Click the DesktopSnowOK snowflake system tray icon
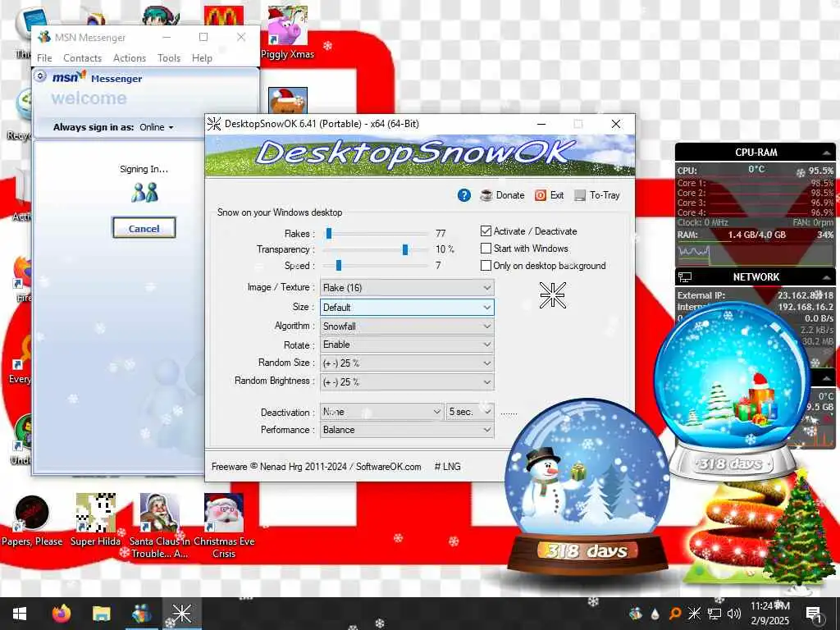This screenshot has height=630, width=840. click(x=694, y=614)
